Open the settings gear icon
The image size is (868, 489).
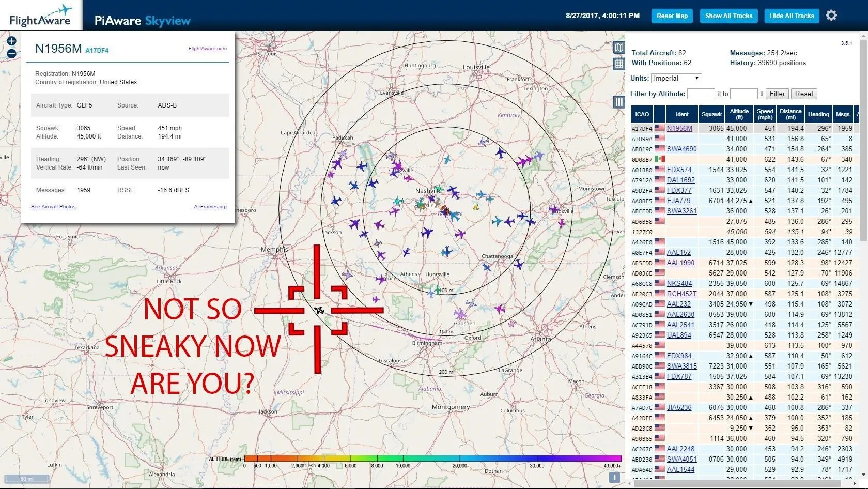coord(831,16)
